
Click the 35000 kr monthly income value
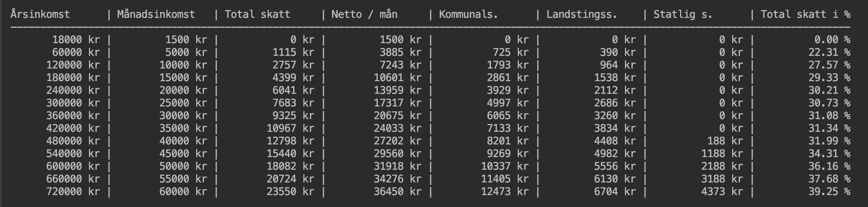[x=183, y=128]
